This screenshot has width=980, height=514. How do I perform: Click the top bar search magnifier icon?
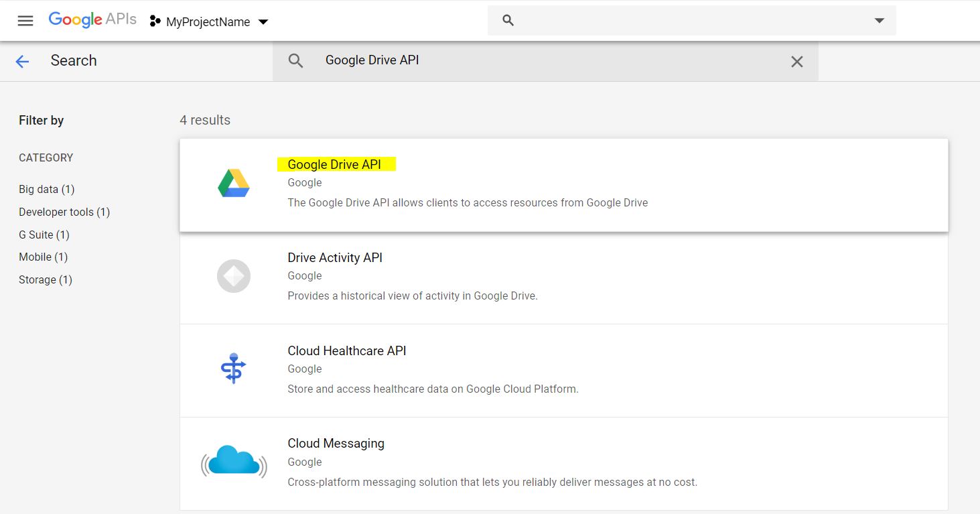click(x=508, y=21)
